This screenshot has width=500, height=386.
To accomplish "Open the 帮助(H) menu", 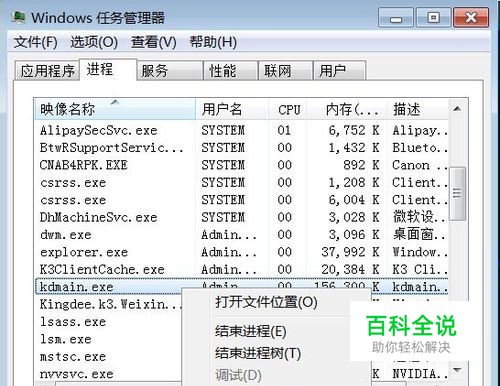I will click(x=213, y=42).
